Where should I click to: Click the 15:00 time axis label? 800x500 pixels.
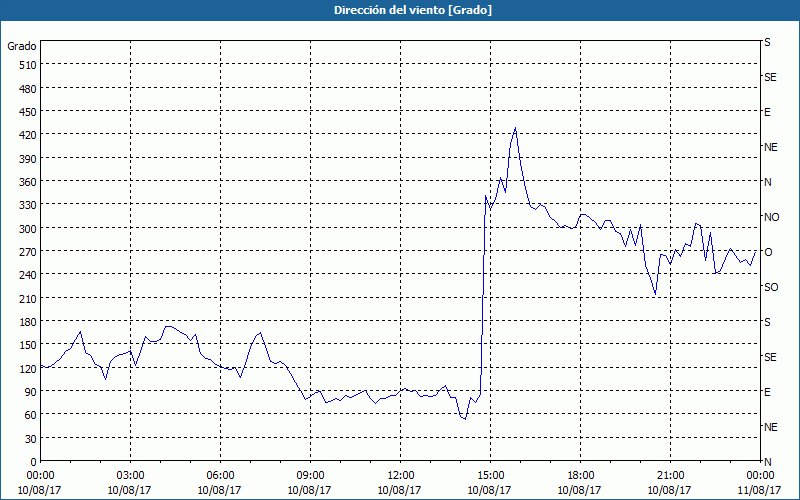[490, 476]
